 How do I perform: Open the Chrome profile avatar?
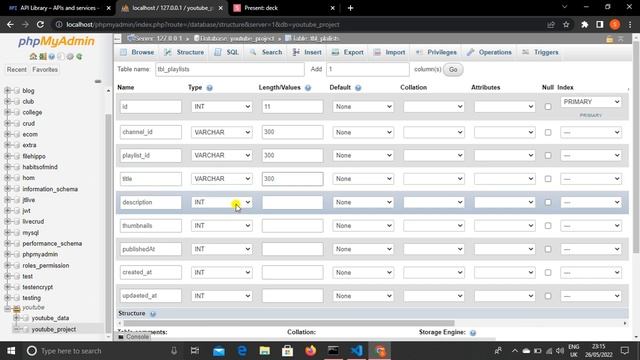coord(615,24)
